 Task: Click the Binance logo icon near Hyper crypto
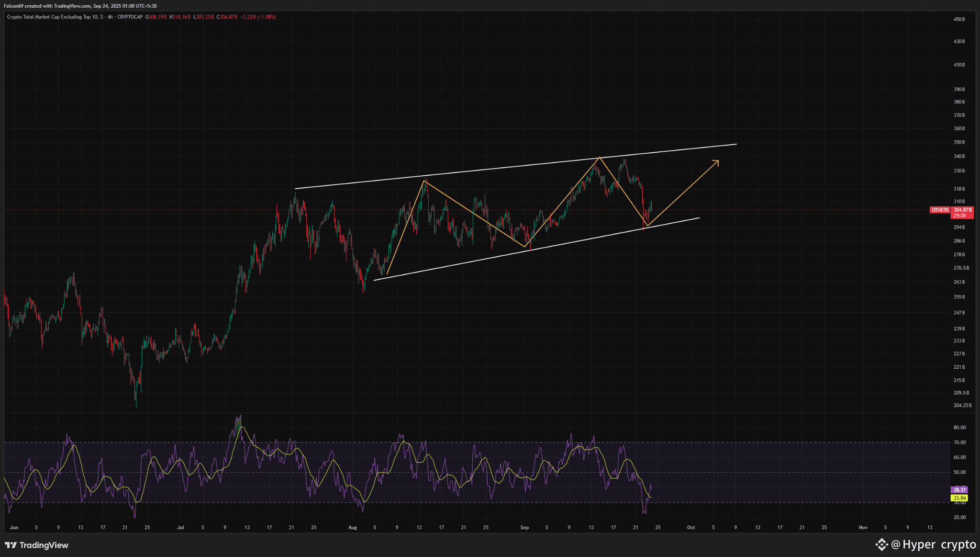[881, 545]
